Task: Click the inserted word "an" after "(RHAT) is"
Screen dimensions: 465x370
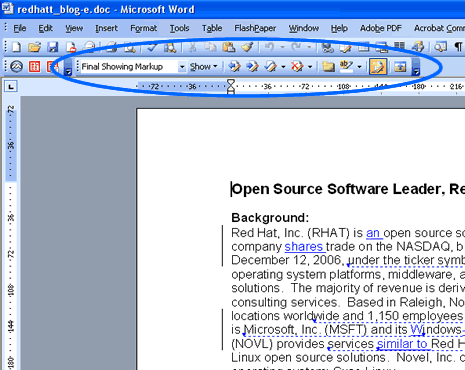Action: pos(373,233)
